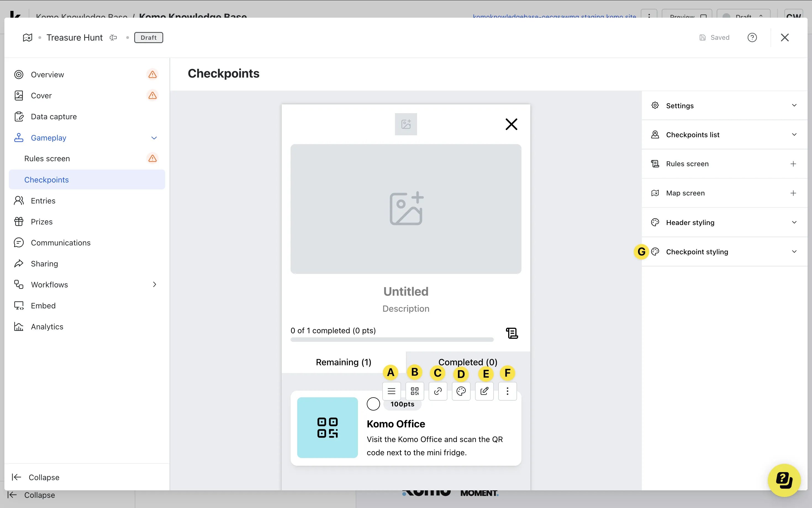Screen dimensions: 812x508
Task: Open the QR code icon in checkpoint toolbar
Action: (x=415, y=391)
